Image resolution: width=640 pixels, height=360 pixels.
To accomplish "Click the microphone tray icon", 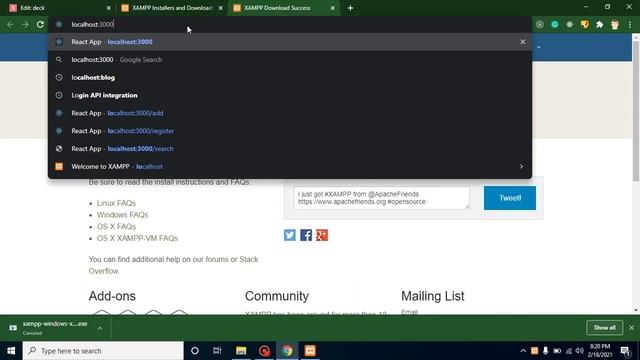I will click(x=545, y=351).
